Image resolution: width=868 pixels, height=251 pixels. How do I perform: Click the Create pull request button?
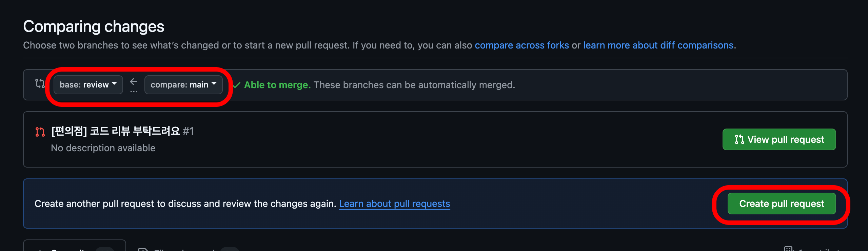(x=782, y=204)
